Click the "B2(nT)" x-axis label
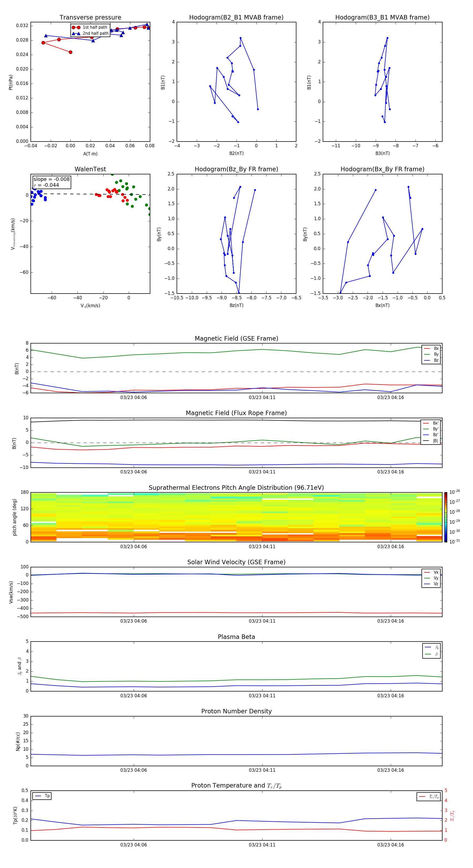473x868 pixels. (x=236, y=153)
